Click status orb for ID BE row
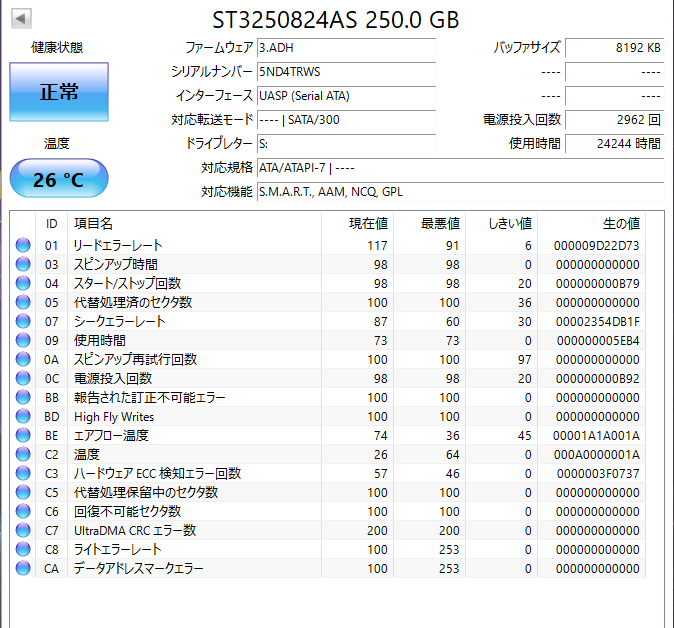Image resolution: width=674 pixels, height=628 pixels. (x=23, y=435)
